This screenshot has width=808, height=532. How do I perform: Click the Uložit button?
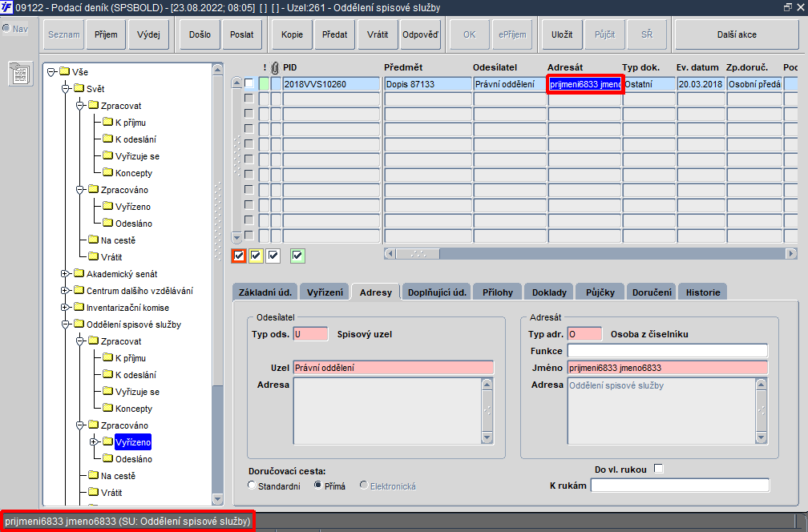pos(562,34)
